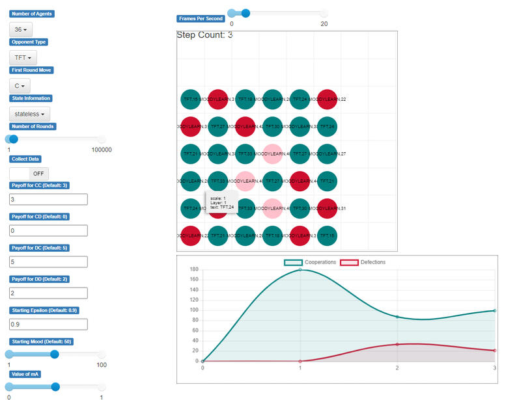The width and height of the screenshot is (532, 400).
Task: Click the TFT,18 agent in top grid row
Action: point(245,100)
